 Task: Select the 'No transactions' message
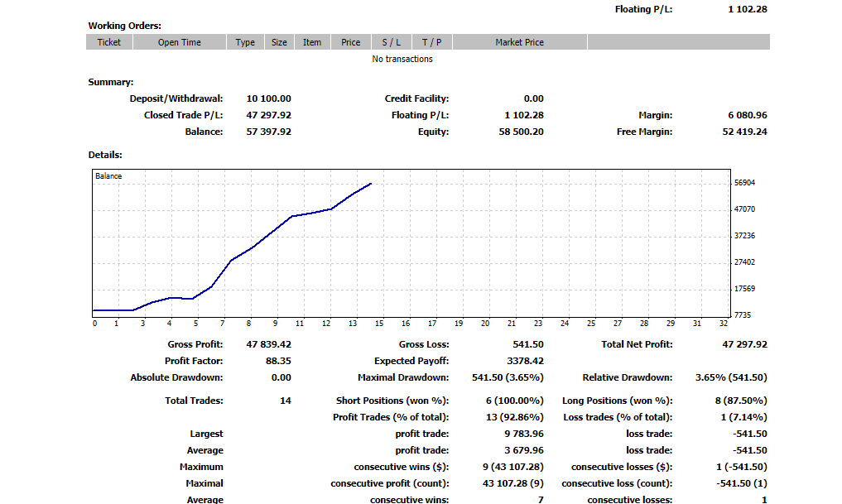tap(402, 59)
